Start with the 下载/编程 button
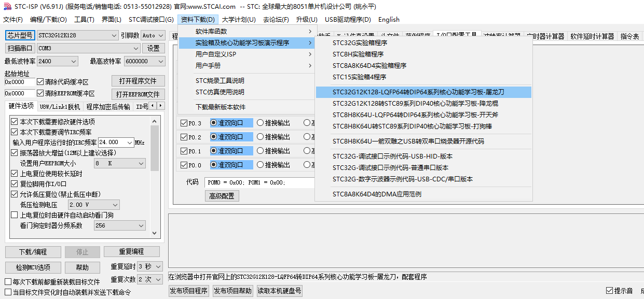 click(x=33, y=252)
